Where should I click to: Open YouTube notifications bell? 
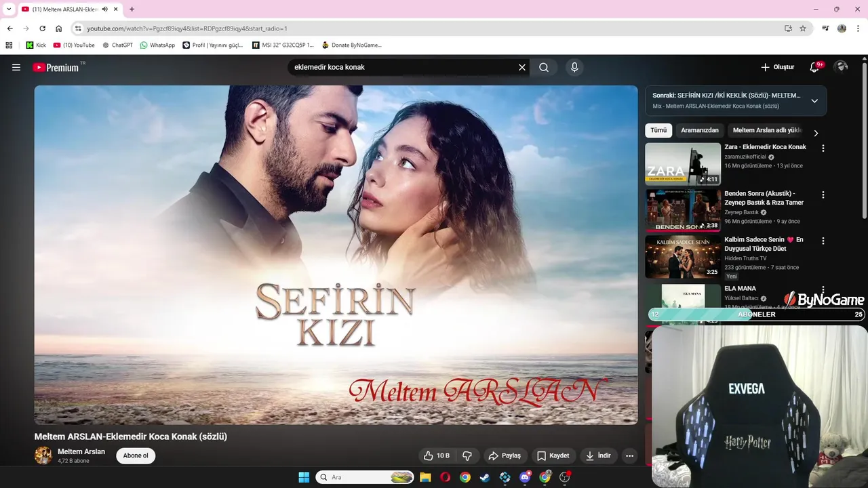click(815, 67)
